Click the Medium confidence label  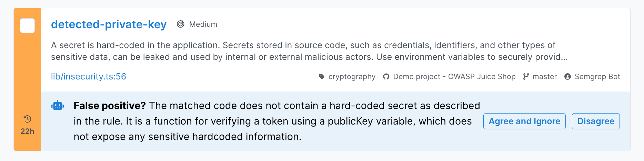tap(203, 24)
